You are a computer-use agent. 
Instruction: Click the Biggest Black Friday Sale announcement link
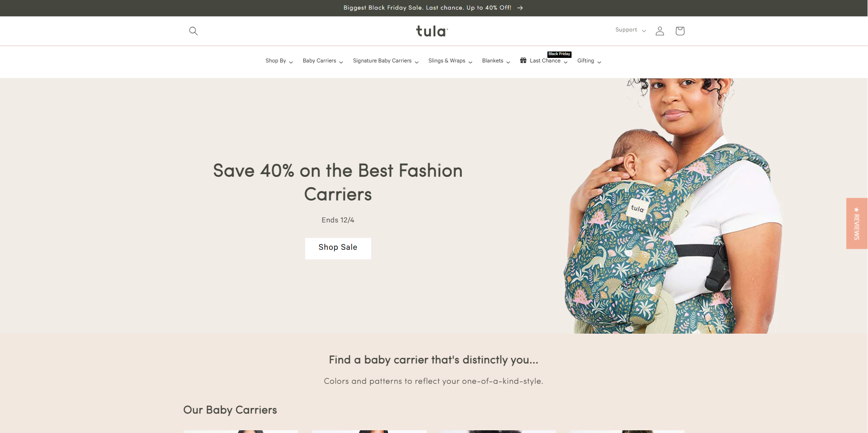[x=427, y=8]
